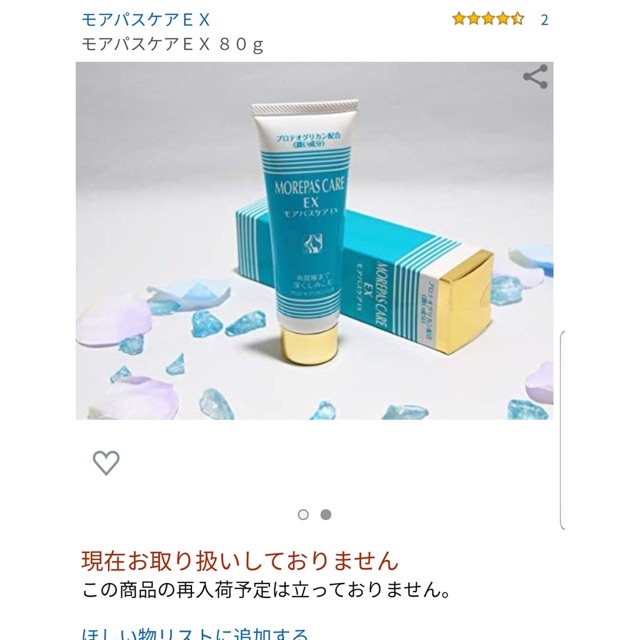Click the product title モアパスケアEX 80g

coord(173,44)
